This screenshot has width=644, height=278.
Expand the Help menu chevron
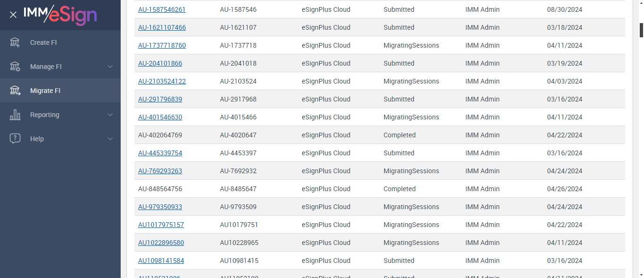(x=110, y=139)
